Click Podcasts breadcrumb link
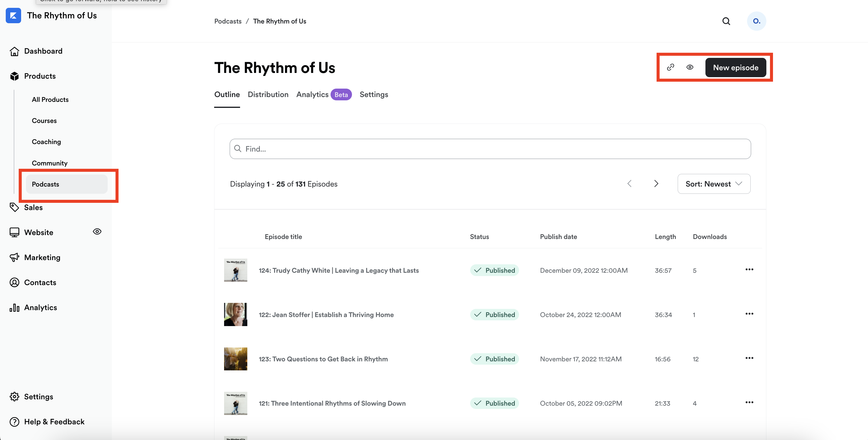This screenshot has height=440, width=868. [228, 21]
